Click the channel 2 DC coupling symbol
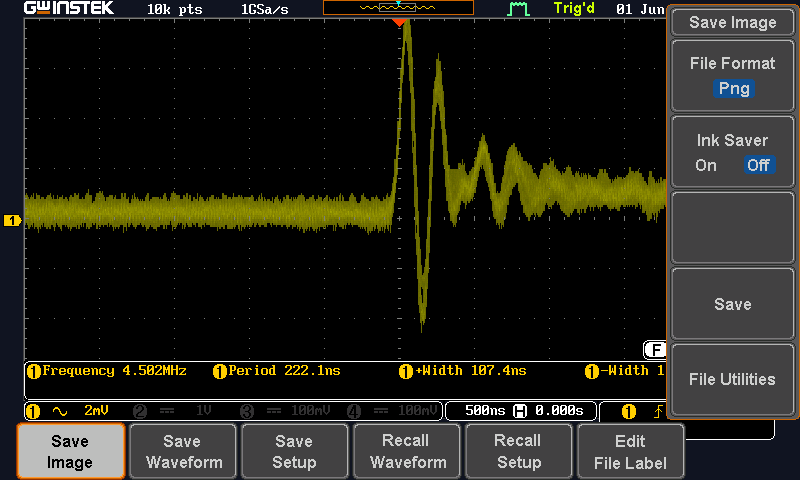 click(167, 411)
